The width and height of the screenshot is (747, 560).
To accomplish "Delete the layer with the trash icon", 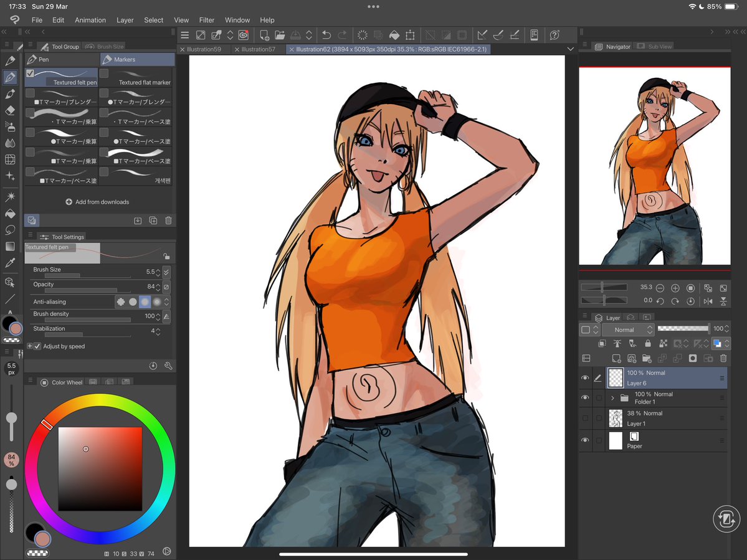I will tap(723, 358).
